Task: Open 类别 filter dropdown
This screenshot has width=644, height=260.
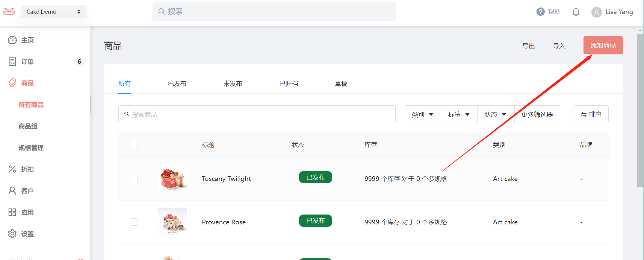Action: (423, 114)
